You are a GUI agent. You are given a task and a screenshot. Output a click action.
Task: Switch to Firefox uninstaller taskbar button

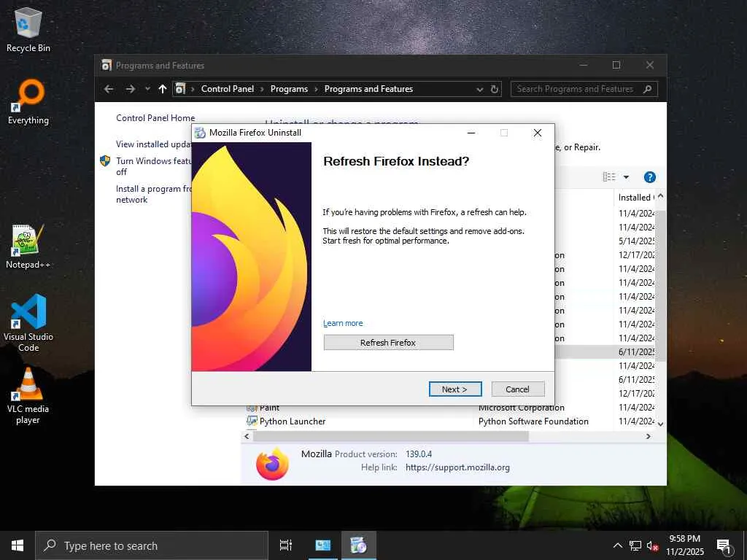(x=357, y=545)
